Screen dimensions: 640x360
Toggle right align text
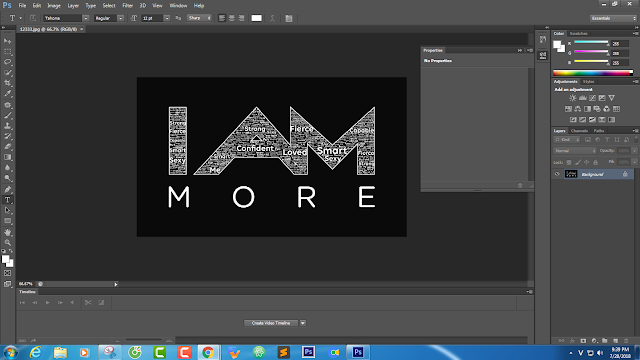tap(241, 18)
